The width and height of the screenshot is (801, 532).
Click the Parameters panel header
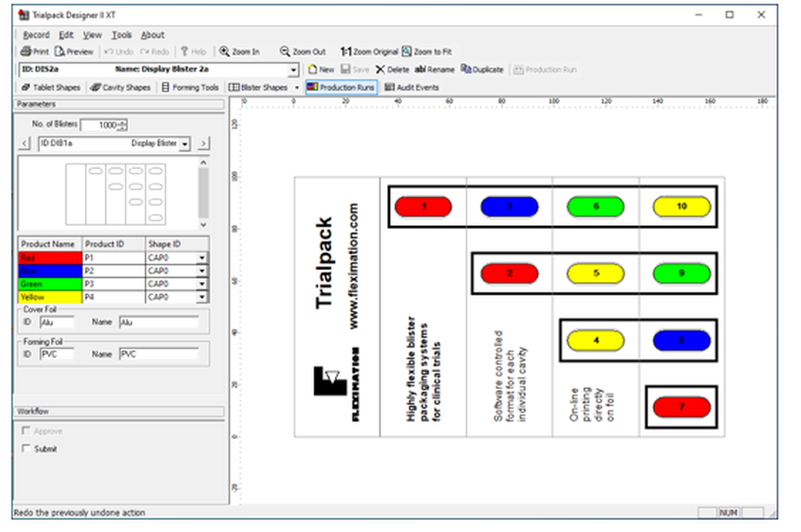[119, 104]
